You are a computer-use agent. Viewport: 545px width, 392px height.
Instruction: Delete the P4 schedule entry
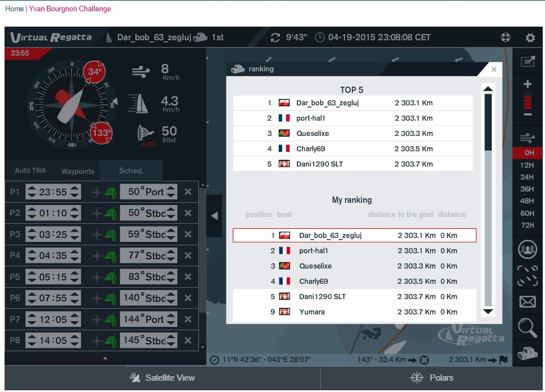[x=188, y=255]
